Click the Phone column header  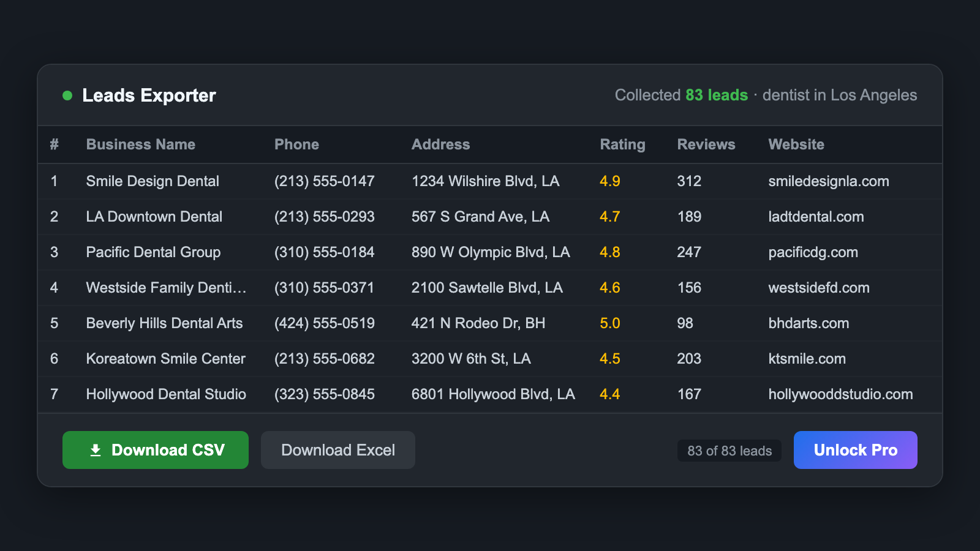(296, 144)
